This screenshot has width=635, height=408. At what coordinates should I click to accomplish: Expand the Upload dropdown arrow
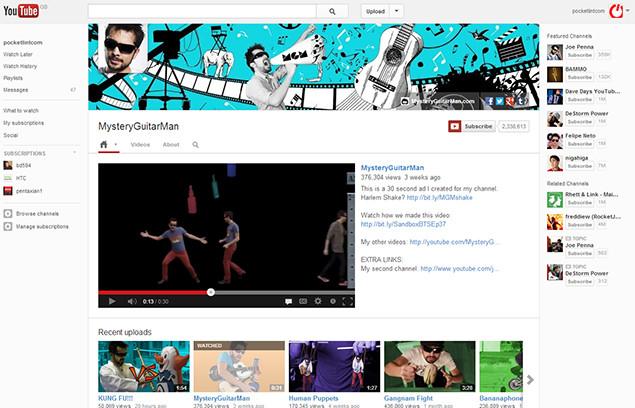pyautogui.click(x=397, y=11)
